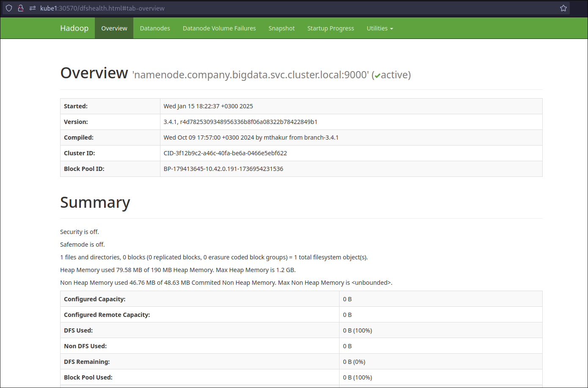Click the Non DFS Used value 0 B

point(347,346)
